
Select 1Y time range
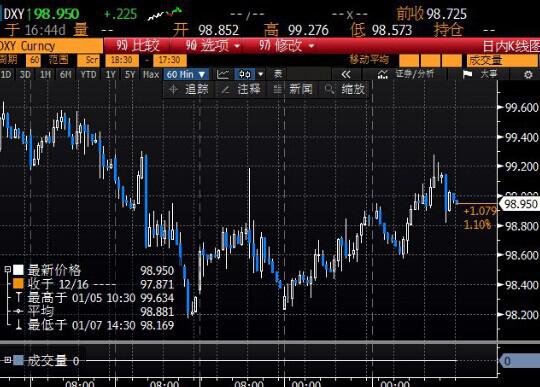(x=110, y=74)
